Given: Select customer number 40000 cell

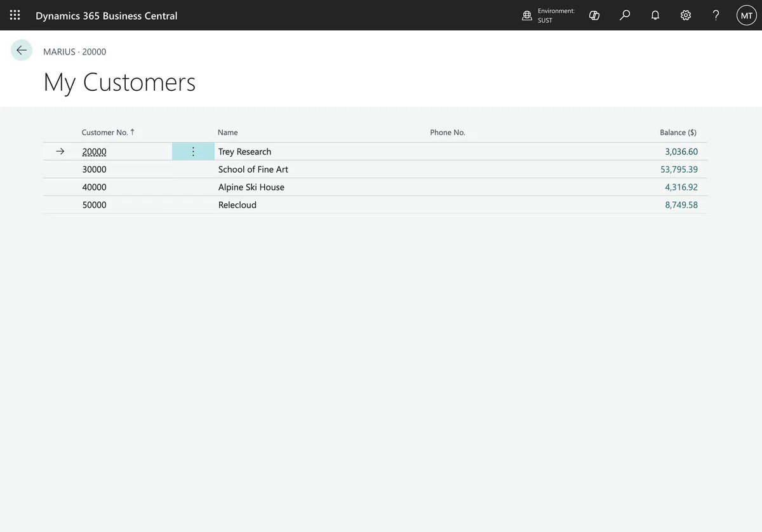Looking at the screenshot, I should (x=95, y=187).
